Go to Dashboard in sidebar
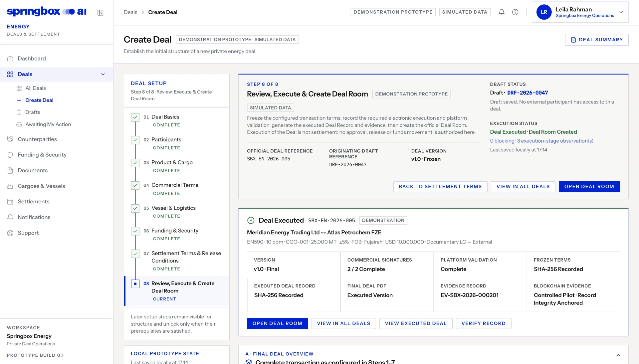Viewport: 639px width, 364px height. 57,59
